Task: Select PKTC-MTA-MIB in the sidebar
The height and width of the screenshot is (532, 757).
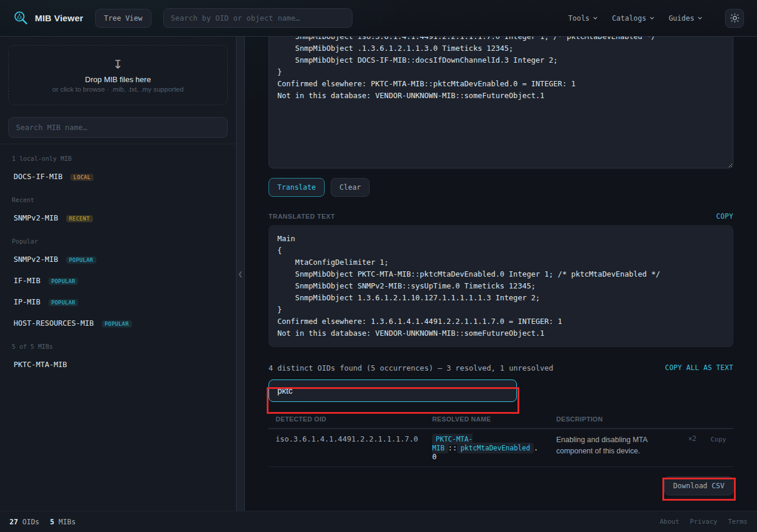Action: click(x=118, y=365)
